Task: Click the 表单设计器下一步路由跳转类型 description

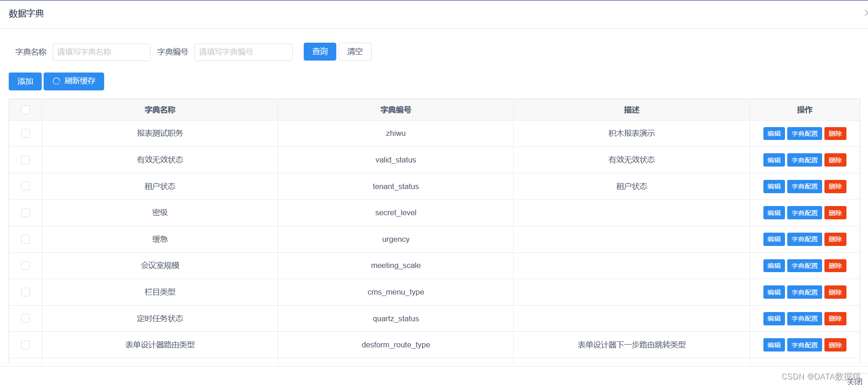Action: point(632,345)
